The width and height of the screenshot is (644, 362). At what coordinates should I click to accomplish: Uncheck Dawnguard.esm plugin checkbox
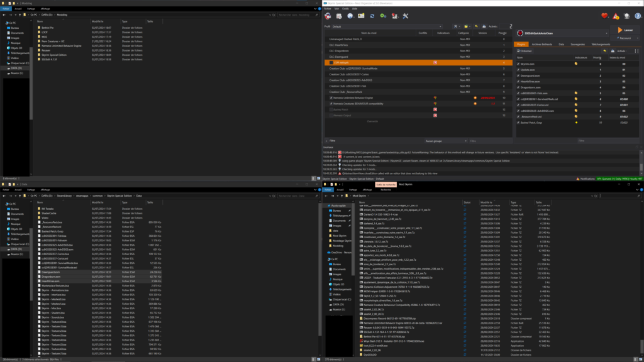(518, 75)
